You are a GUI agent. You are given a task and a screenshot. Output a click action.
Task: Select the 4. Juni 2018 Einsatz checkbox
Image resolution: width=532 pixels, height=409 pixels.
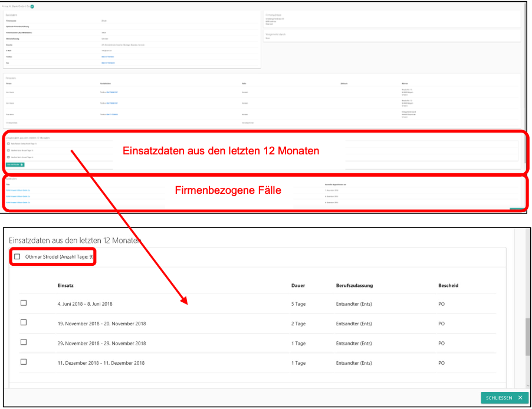[24, 303]
